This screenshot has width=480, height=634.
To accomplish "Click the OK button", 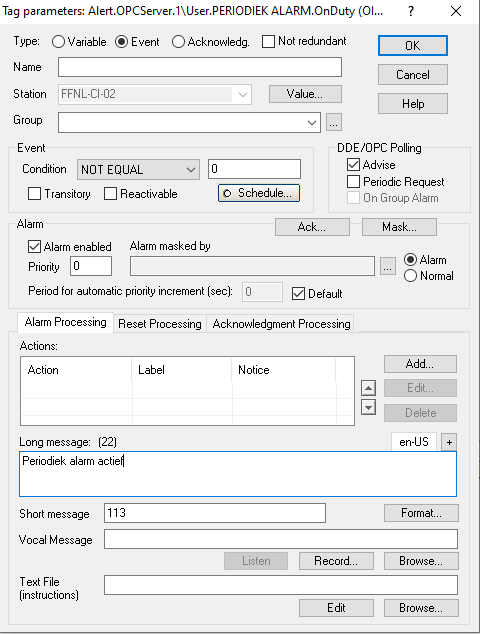I will 412,45.
